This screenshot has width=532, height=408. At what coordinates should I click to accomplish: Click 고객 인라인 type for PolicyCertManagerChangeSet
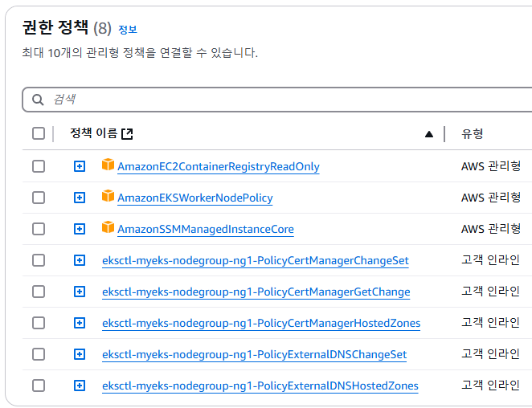pos(490,260)
